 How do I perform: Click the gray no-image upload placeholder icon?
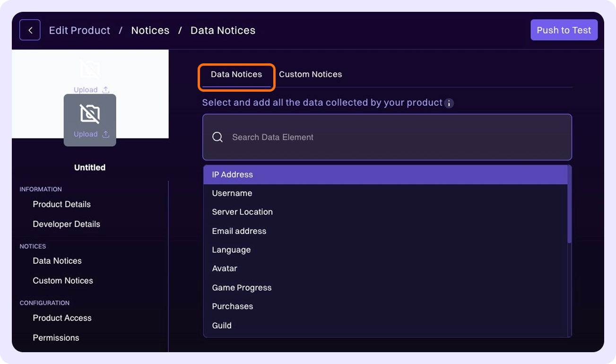(x=90, y=114)
